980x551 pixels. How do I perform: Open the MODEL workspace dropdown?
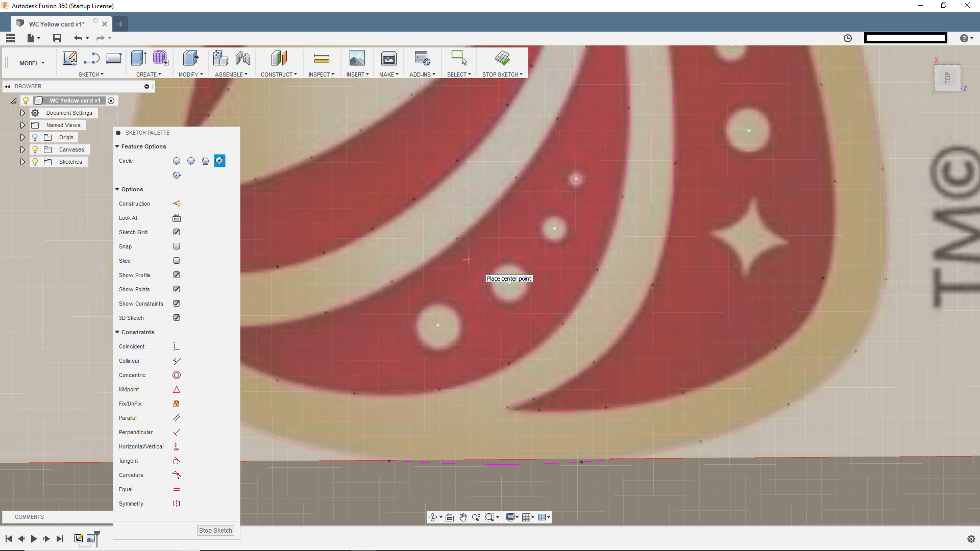[32, 63]
